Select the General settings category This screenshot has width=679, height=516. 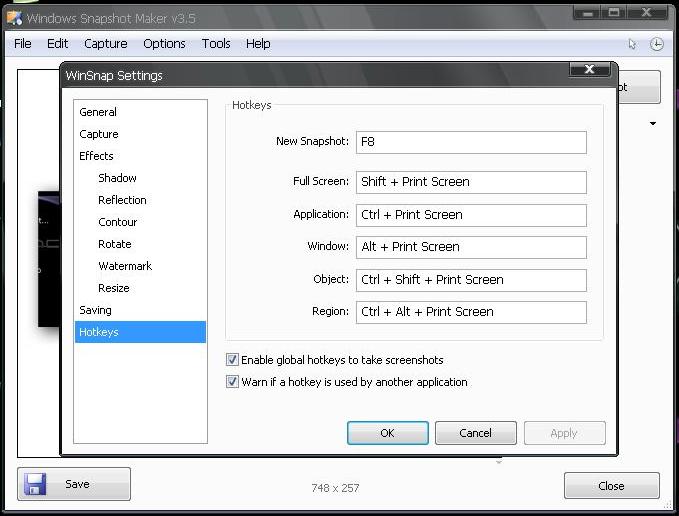140,112
